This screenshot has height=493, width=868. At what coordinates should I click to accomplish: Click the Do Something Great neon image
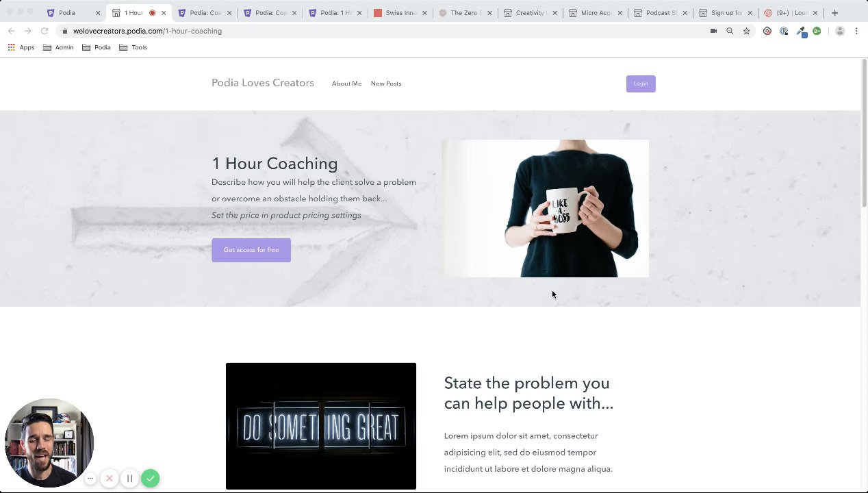coord(321,426)
